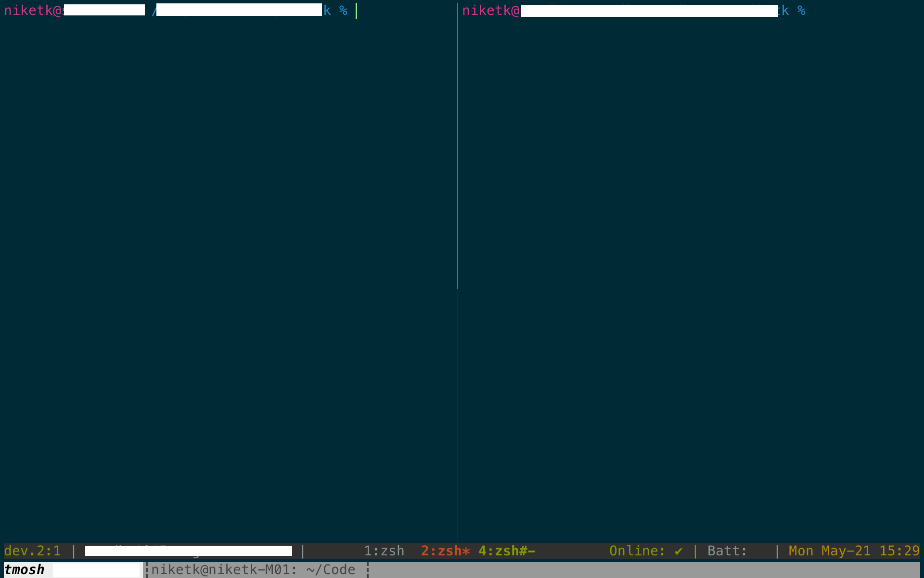
Task: Switch to window 1:zsh
Action: tap(384, 551)
